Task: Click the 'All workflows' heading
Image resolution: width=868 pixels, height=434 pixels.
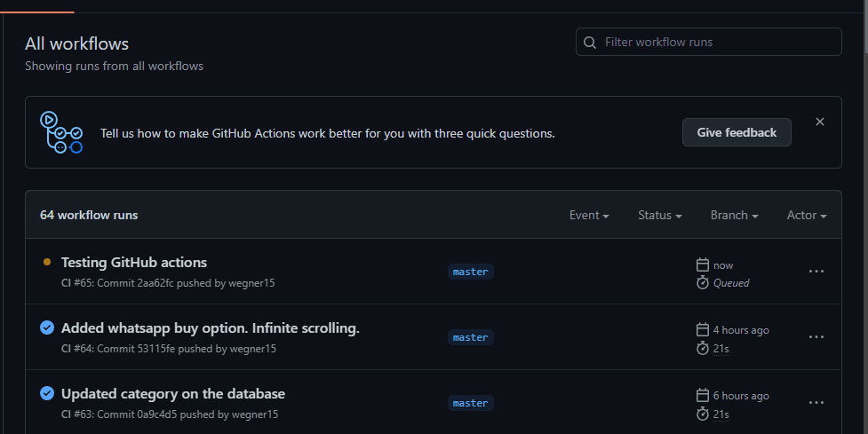Action: click(77, 43)
